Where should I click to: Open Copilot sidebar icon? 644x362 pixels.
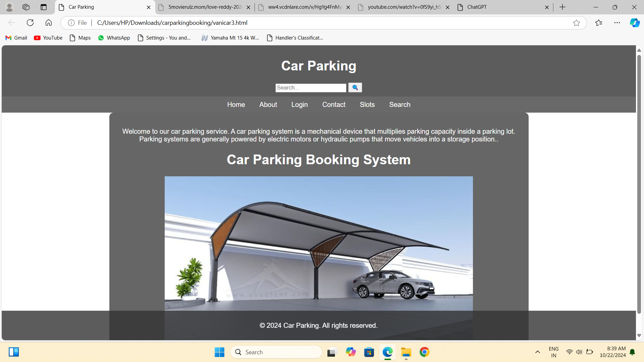pos(635,23)
